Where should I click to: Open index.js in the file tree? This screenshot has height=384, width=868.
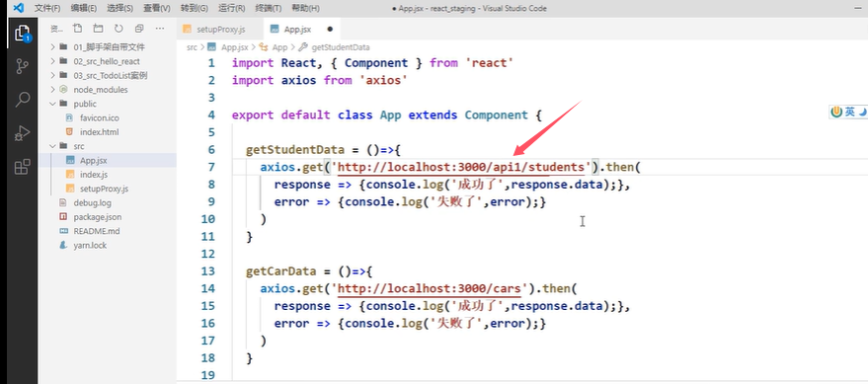click(x=94, y=175)
